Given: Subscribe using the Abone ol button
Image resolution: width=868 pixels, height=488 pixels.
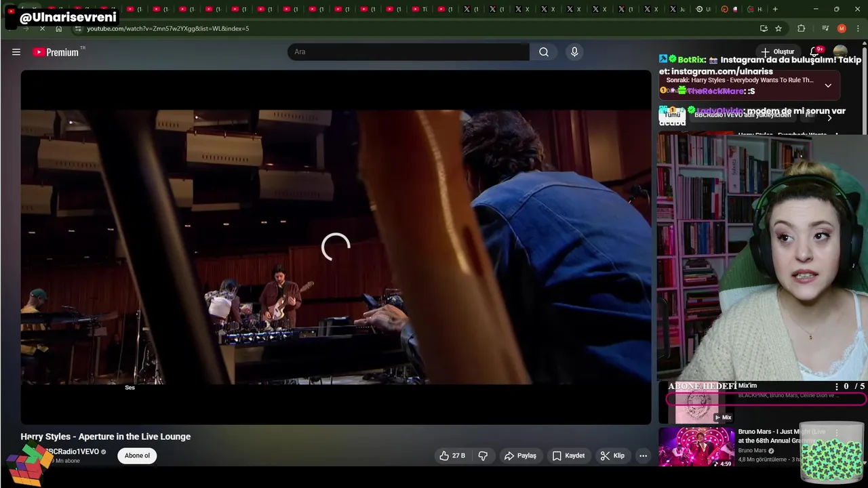Looking at the screenshot, I should tap(137, 455).
